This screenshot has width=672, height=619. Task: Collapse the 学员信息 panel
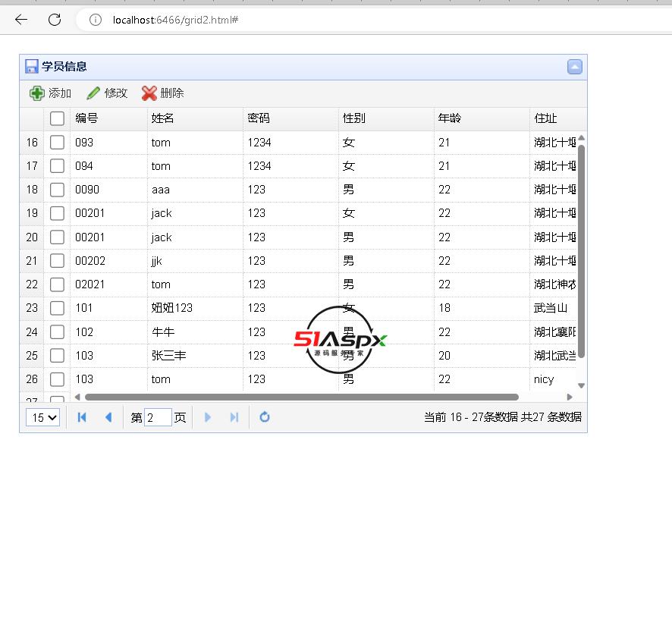575,67
